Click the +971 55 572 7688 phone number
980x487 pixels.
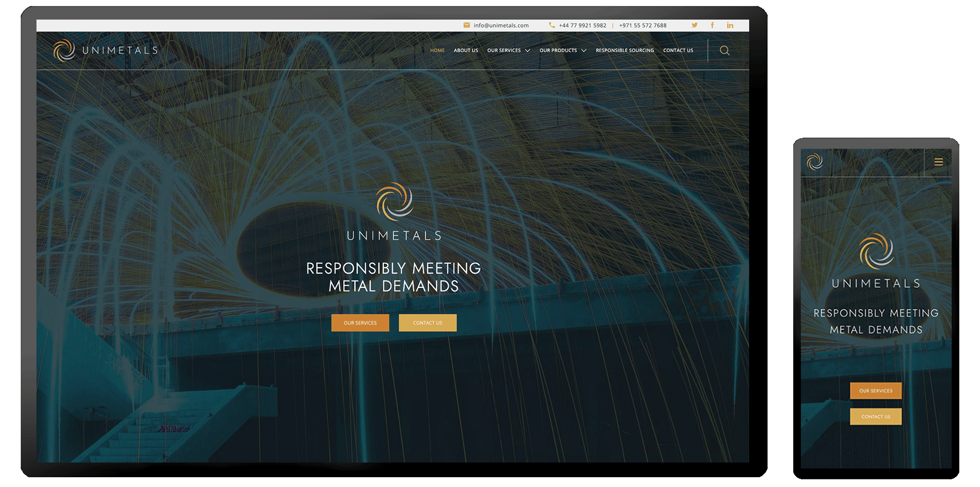pyautogui.click(x=642, y=26)
